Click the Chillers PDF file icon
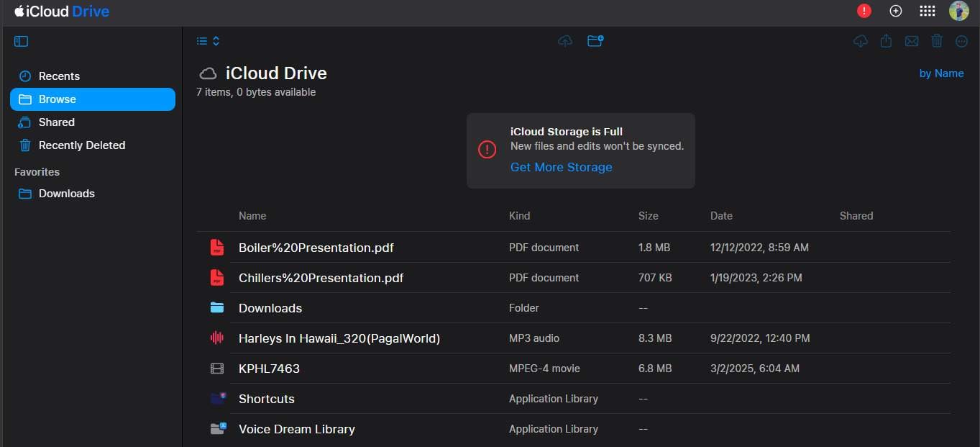980x447 pixels. click(x=216, y=278)
